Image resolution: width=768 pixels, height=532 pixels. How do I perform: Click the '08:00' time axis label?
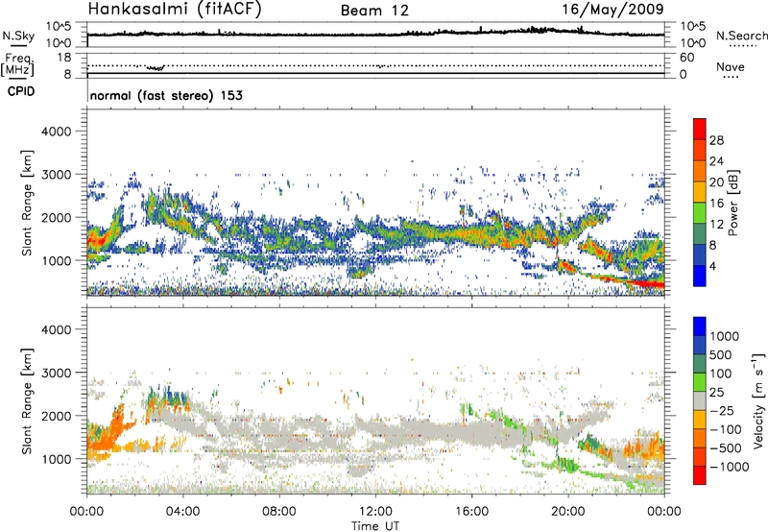[x=279, y=512]
